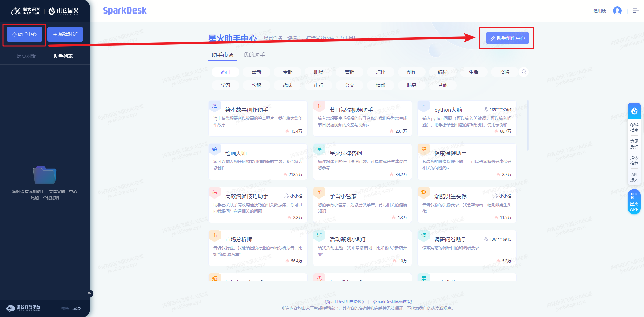Click the author icon beside 189****3564
Screen dimensions: 644x317
(x=486, y=109)
